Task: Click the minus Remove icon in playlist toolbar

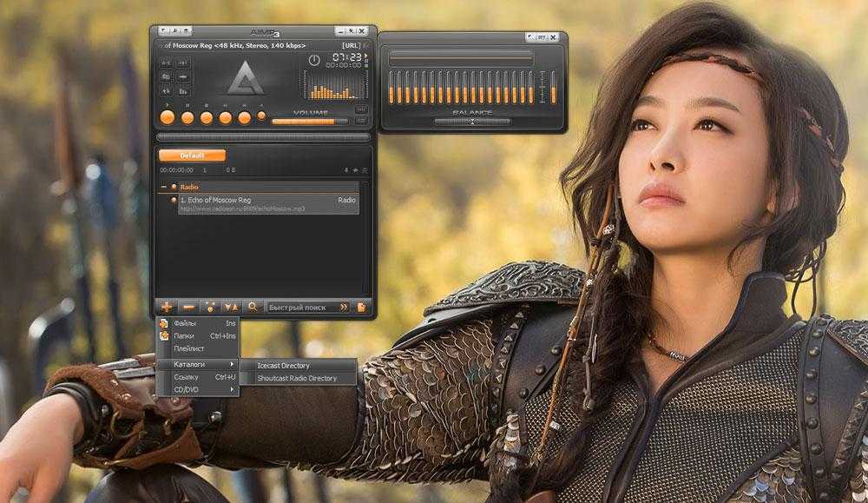Action: pos(188,307)
